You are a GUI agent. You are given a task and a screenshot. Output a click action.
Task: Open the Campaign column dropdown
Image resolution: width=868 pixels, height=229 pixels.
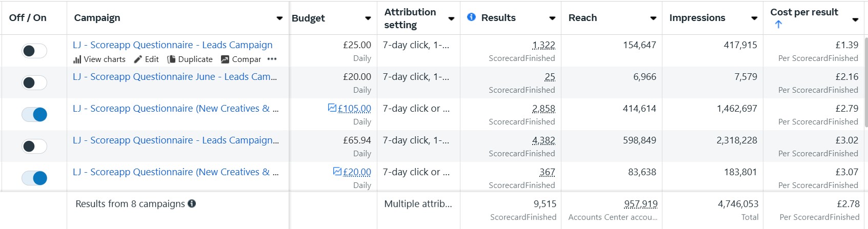tap(279, 18)
